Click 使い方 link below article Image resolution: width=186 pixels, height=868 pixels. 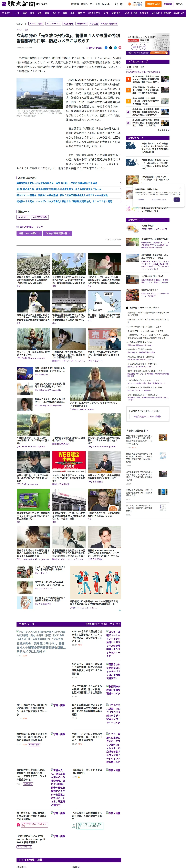(x=40, y=227)
